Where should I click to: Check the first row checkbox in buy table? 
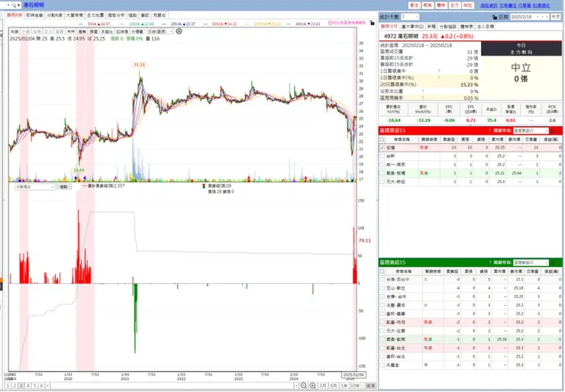(x=382, y=148)
